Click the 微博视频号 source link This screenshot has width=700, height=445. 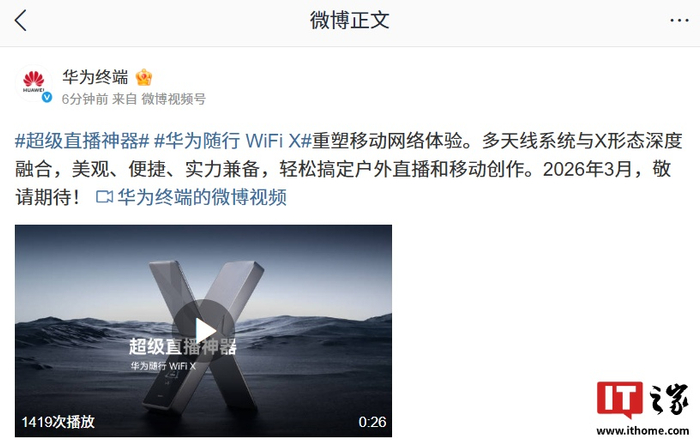174,99
